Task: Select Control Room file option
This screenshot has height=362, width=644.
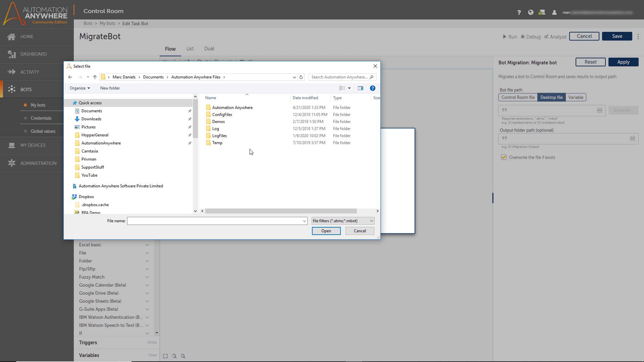Action: (x=518, y=98)
